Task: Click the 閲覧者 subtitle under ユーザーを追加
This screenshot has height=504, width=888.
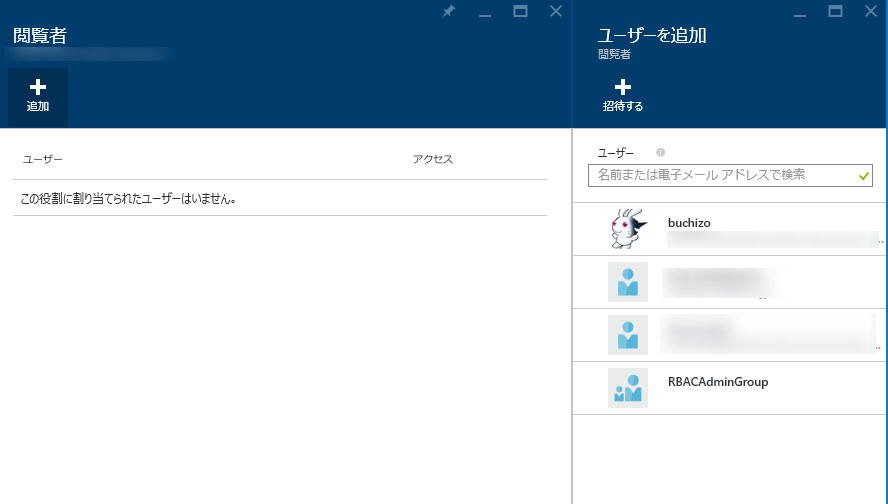Action: (x=614, y=54)
